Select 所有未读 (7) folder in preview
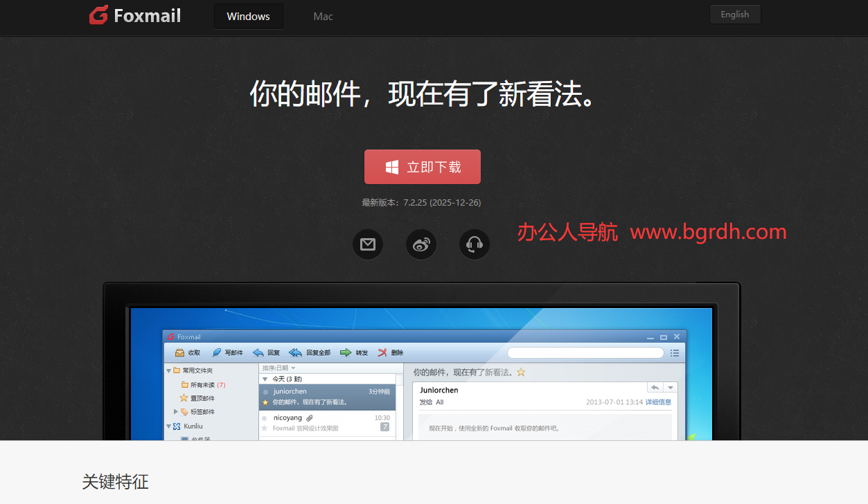Viewport: 868px width, 504px height. pos(204,385)
